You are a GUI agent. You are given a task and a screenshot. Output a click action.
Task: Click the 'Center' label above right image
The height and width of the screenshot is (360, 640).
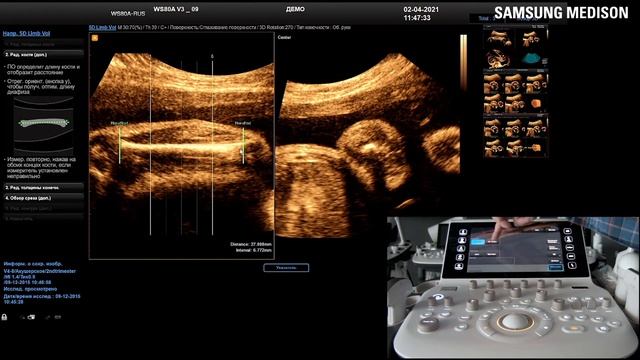pyautogui.click(x=284, y=37)
